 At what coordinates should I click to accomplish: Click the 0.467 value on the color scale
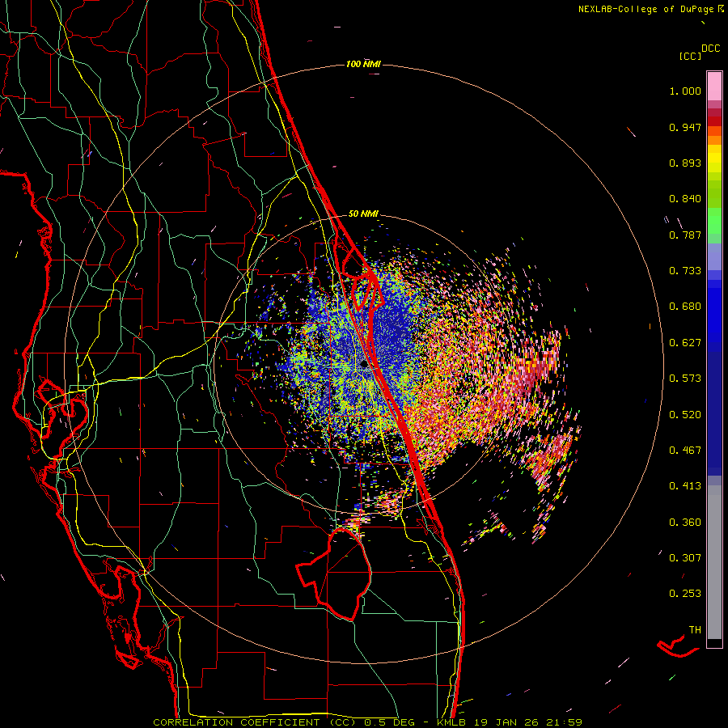coord(685,451)
